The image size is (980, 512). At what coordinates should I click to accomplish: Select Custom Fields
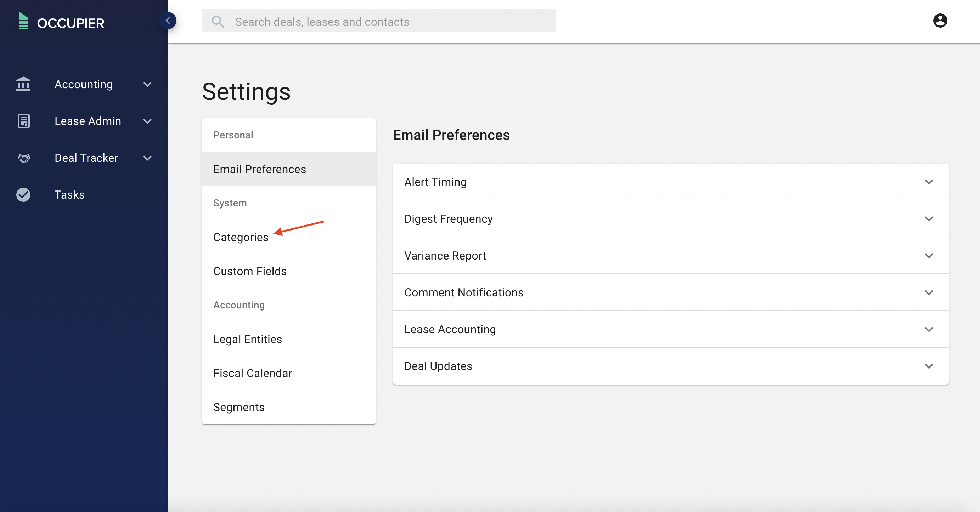coord(250,271)
